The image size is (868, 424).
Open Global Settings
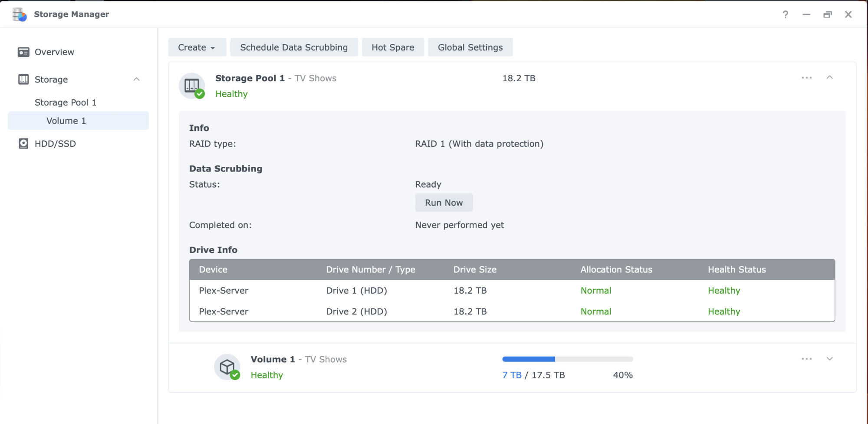point(470,47)
